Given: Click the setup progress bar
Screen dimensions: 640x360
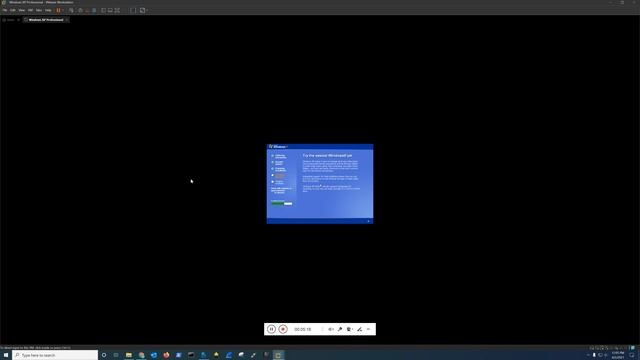Looking at the screenshot, I should pyautogui.click(x=282, y=203).
